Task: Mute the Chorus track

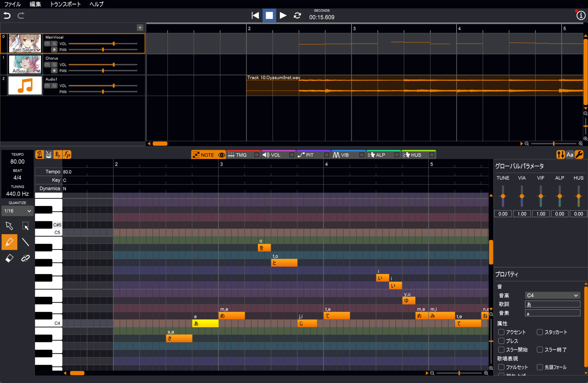Action: tap(47, 65)
